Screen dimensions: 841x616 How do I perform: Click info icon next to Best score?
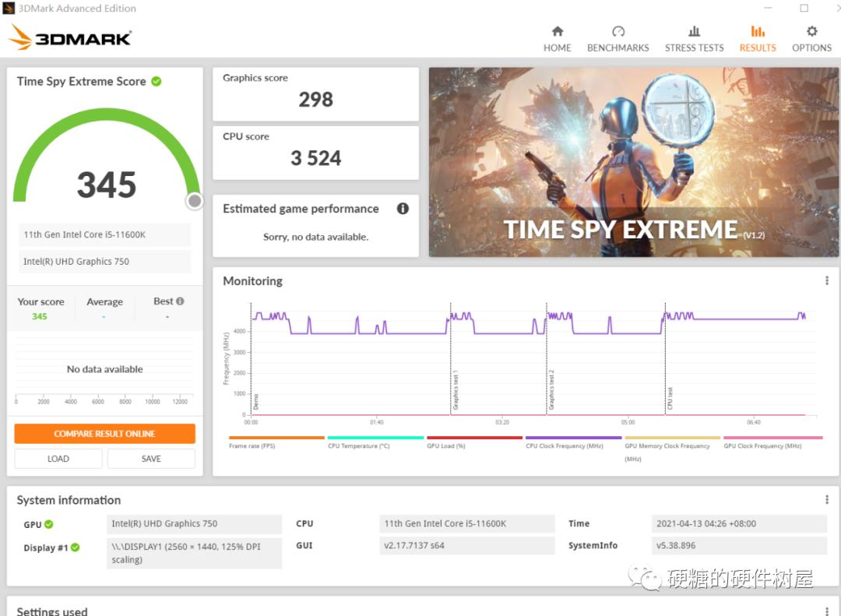(180, 301)
